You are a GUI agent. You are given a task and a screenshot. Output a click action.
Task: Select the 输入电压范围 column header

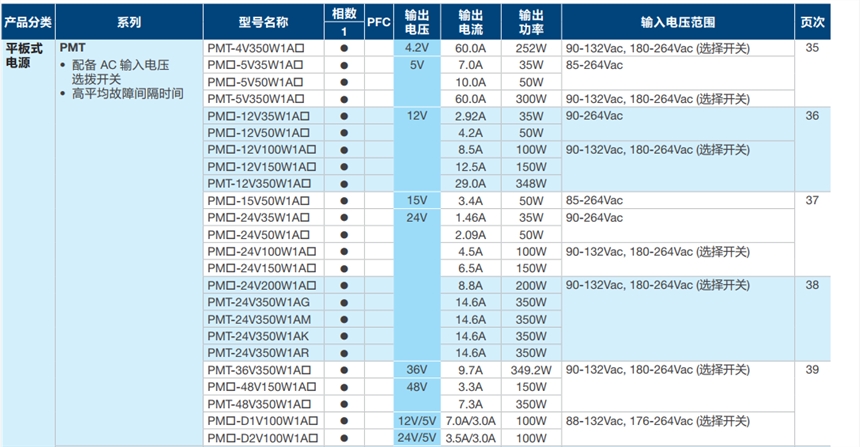pos(678,21)
